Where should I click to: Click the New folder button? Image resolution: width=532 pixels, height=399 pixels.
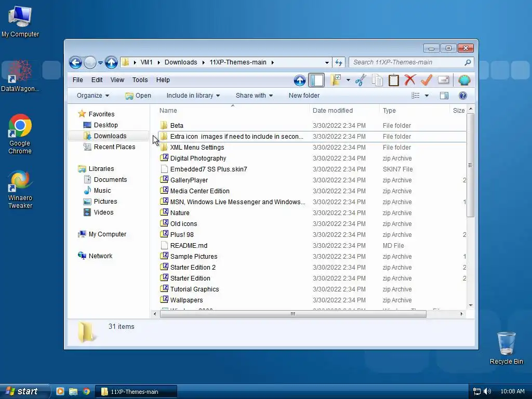click(x=304, y=96)
